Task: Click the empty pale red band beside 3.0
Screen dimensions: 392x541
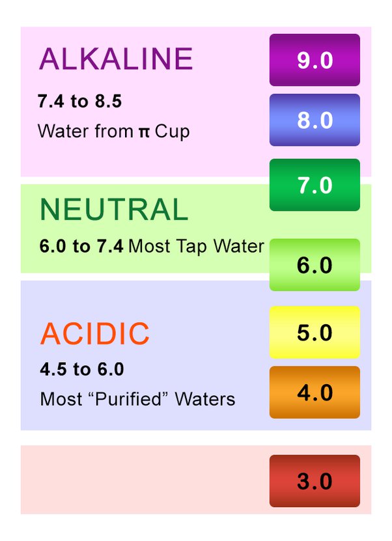Action: [x=143, y=480]
